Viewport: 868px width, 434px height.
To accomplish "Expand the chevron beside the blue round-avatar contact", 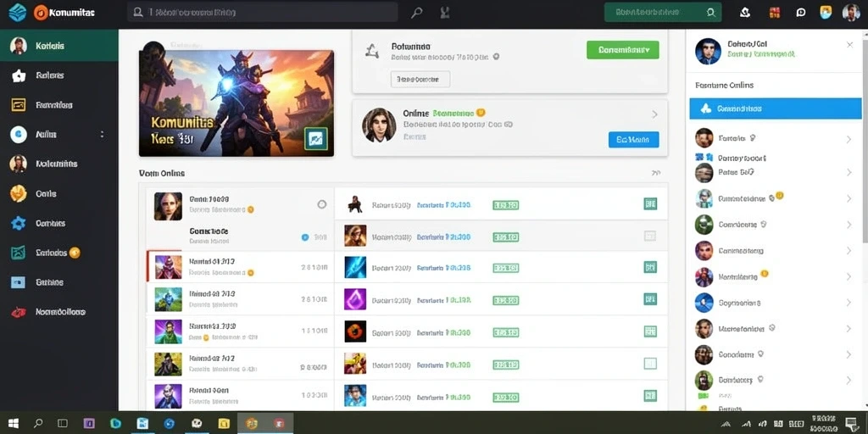I will coord(849,303).
